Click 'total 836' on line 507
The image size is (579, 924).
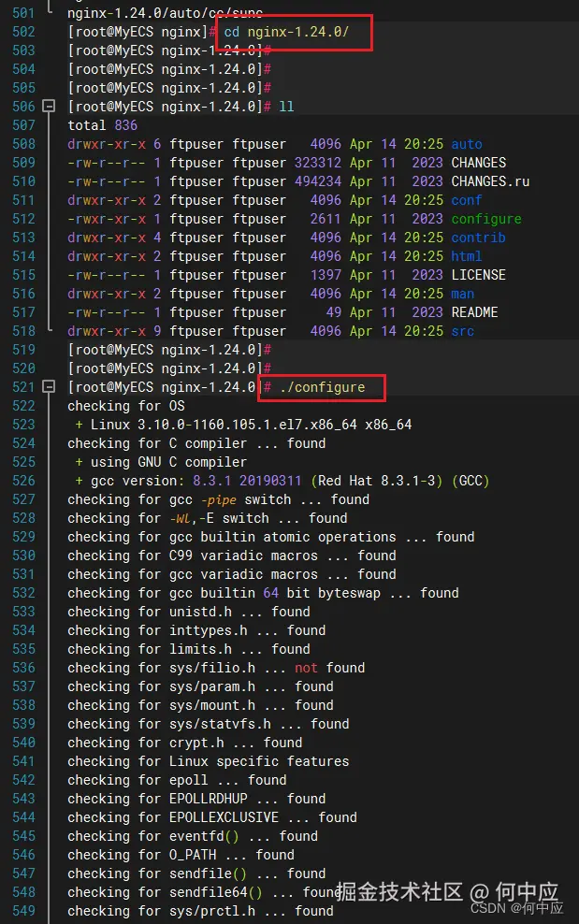[x=102, y=125]
